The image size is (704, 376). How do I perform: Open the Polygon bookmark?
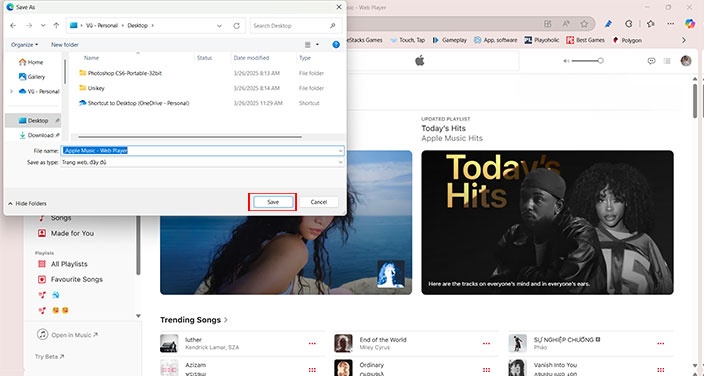click(627, 40)
